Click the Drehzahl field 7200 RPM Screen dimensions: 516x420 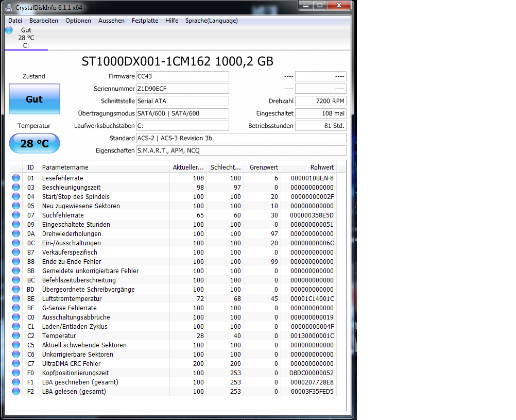(321, 101)
